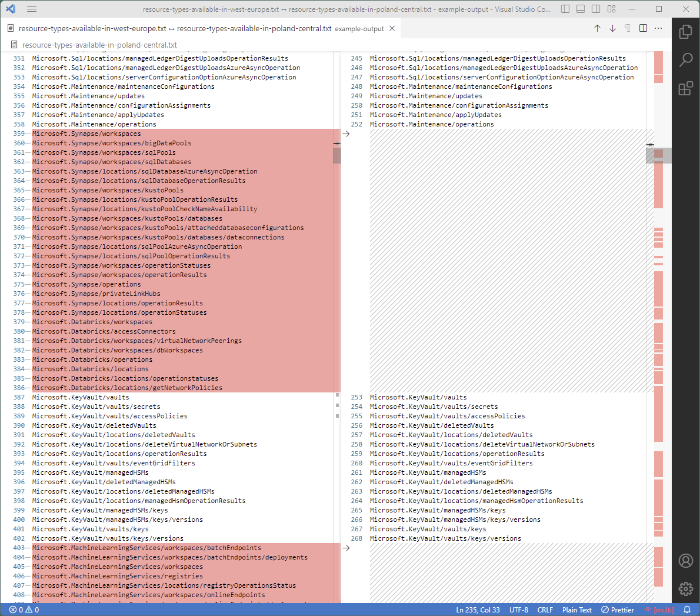The width and height of the screenshot is (700, 616).
Task: Open Manage gear menu
Action: pos(686,589)
